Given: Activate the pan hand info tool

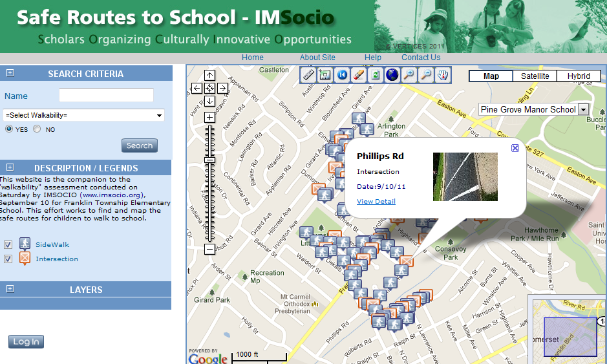Looking at the screenshot, I should click(x=443, y=75).
